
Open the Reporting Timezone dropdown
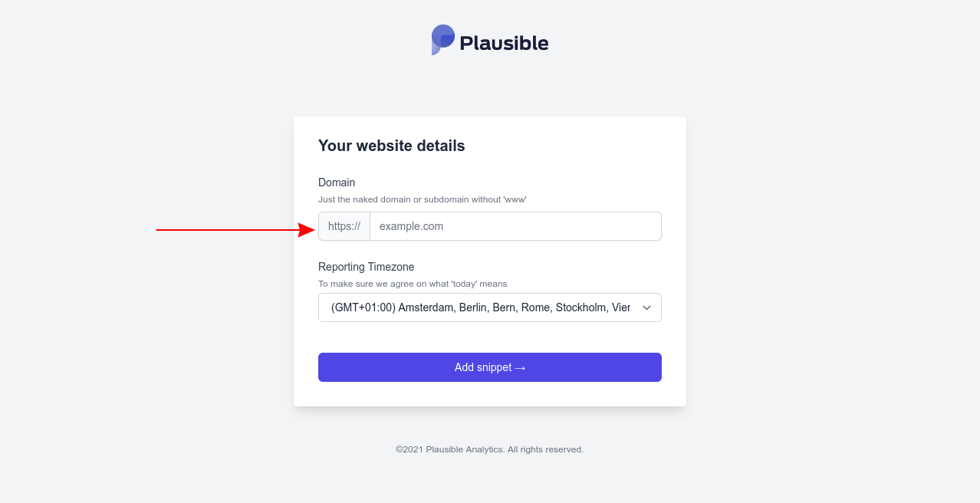(x=489, y=307)
